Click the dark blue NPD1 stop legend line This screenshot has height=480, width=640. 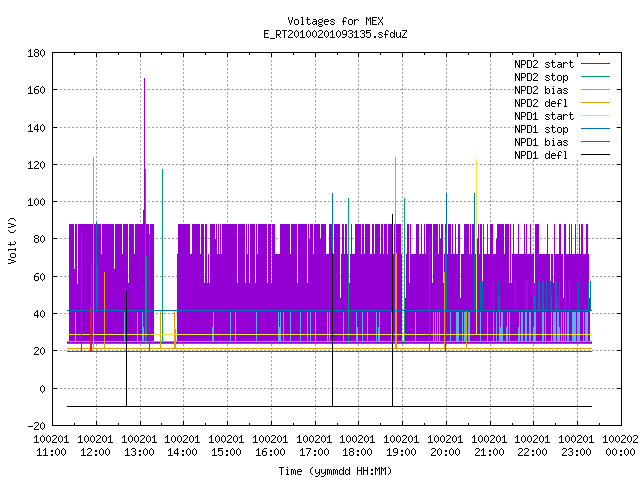pyautogui.click(x=595, y=129)
